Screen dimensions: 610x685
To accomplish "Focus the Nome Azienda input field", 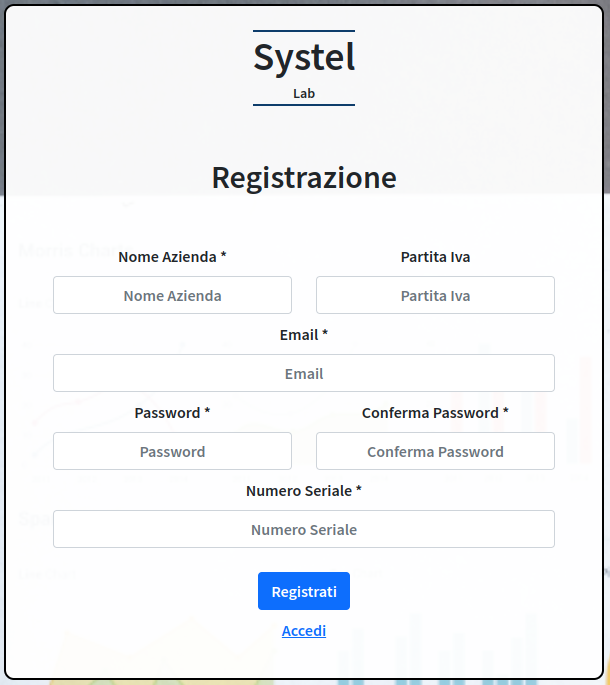I will [172, 295].
